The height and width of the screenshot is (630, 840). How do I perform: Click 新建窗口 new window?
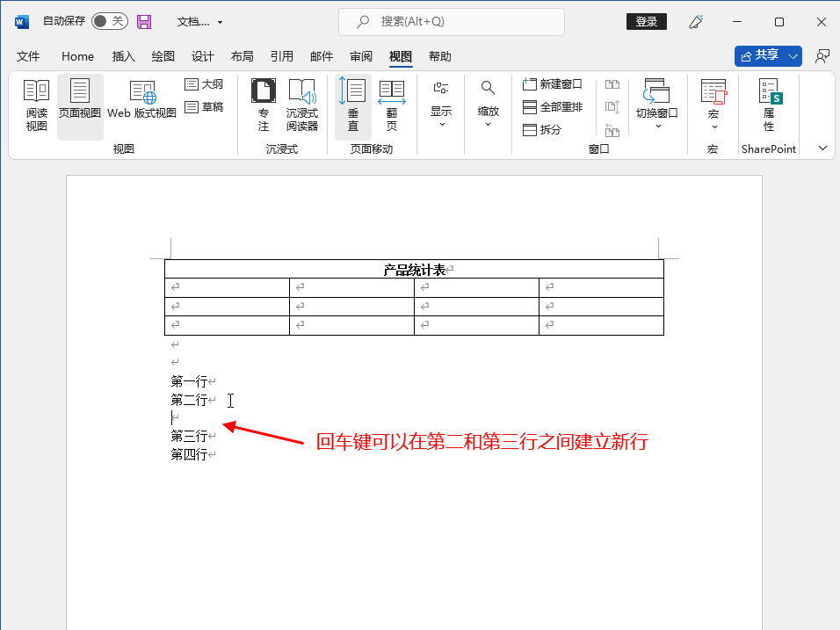coord(553,84)
